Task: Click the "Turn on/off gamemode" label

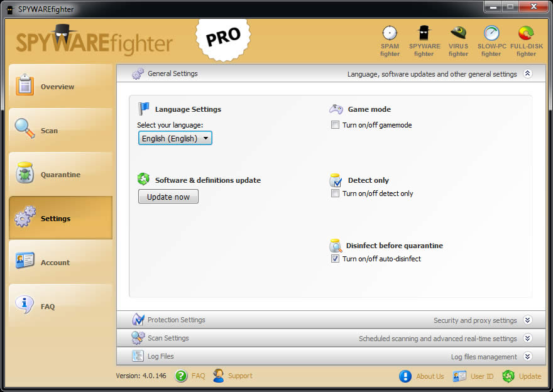Action: tap(377, 125)
